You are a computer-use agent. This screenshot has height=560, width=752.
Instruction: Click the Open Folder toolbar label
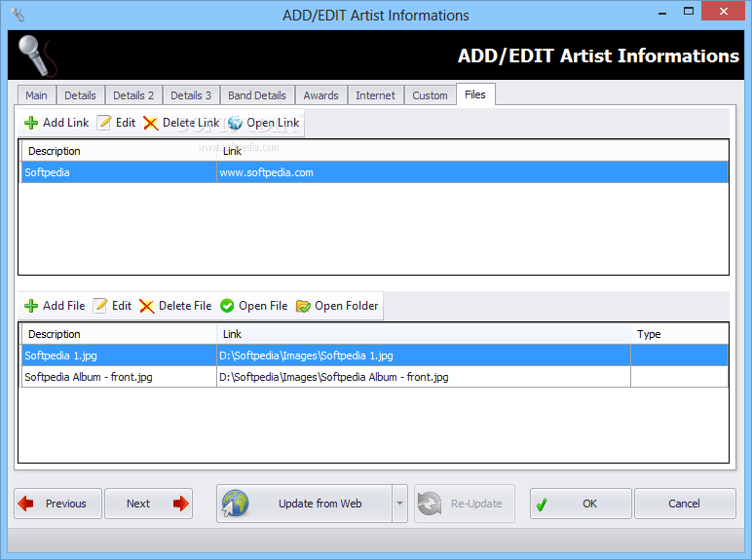tap(347, 306)
